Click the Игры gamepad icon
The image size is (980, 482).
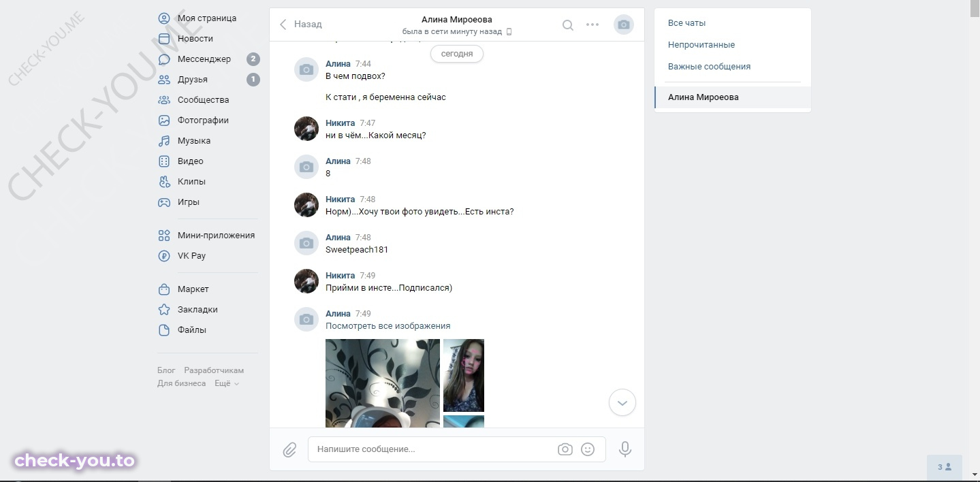pyautogui.click(x=164, y=202)
